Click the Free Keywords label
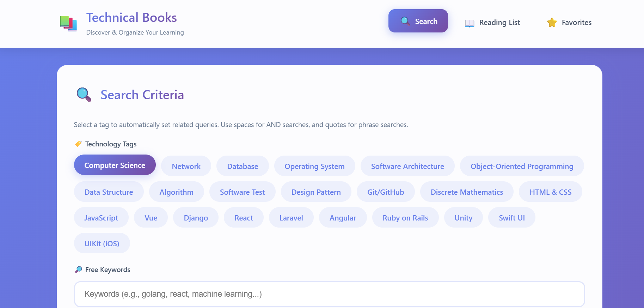 point(108,270)
